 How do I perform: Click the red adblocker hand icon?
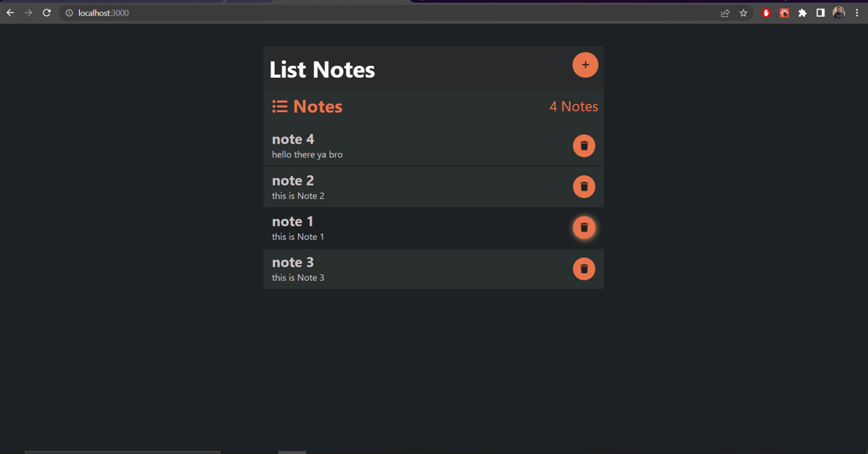[765, 12]
